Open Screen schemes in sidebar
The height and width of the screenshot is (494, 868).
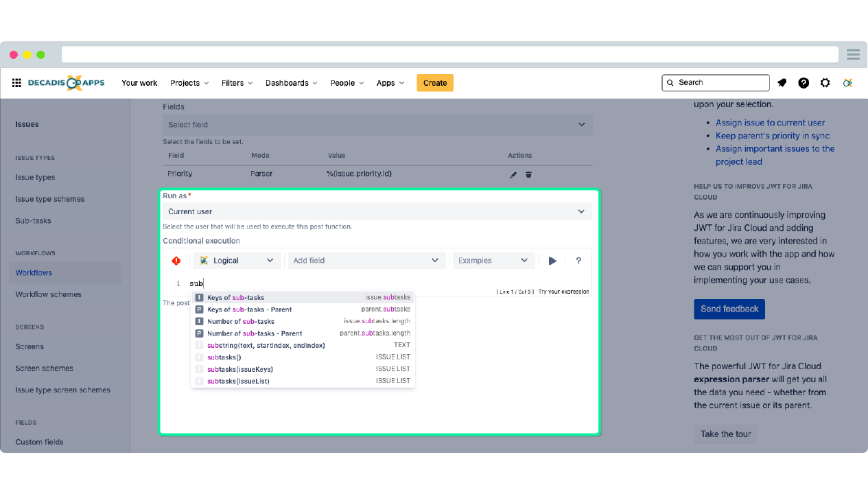[45, 368]
